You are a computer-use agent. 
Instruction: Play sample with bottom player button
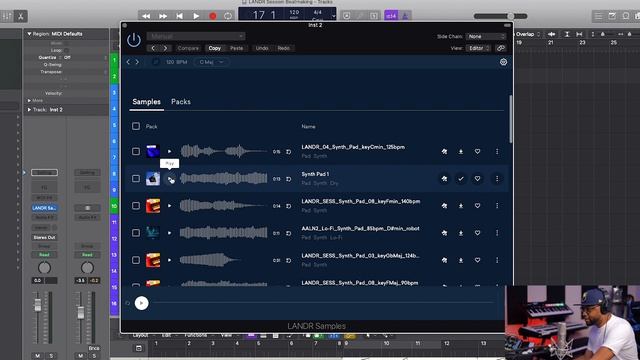pos(142,303)
